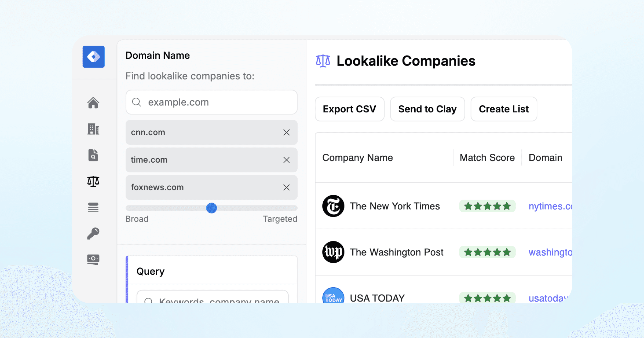Open the billing cash sidebar icon
Viewport: 644px width, 338px height.
coord(93,259)
